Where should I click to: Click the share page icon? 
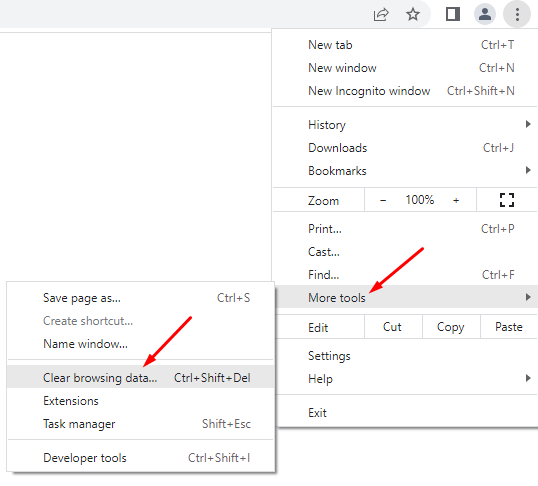pos(381,14)
